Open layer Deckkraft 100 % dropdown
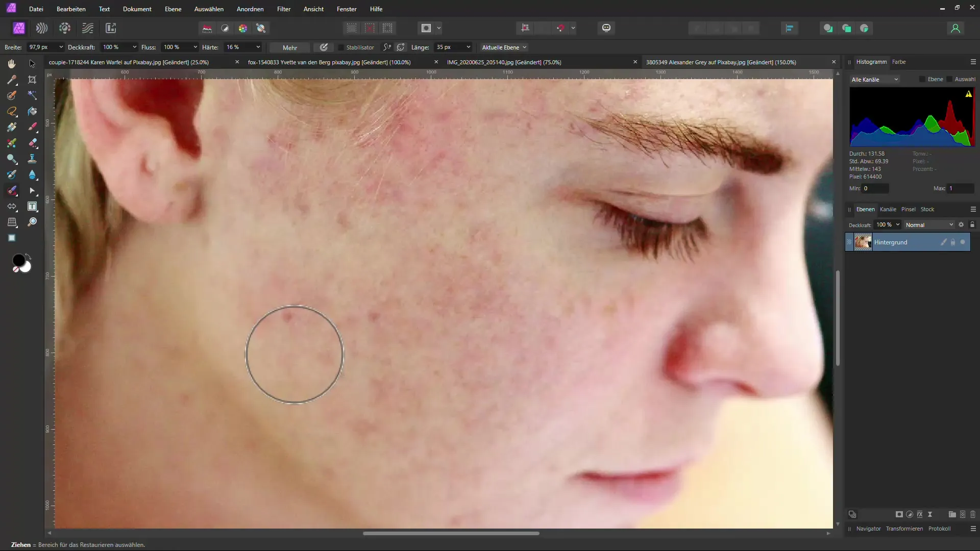The image size is (980, 551). [x=898, y=225]
